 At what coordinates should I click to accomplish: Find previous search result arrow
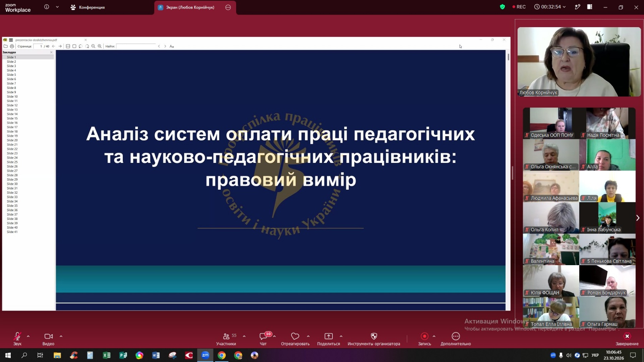click(x=159, y=46)
